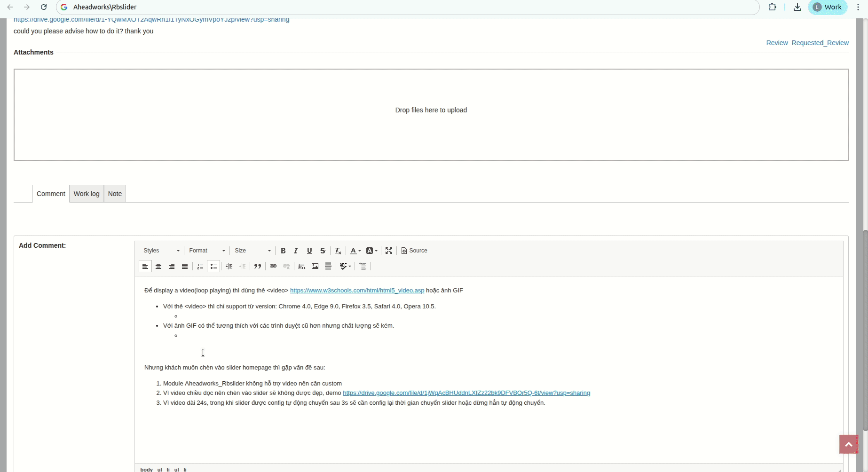Insert a numbered list
868x472 pixels.
tap(200, 266)
